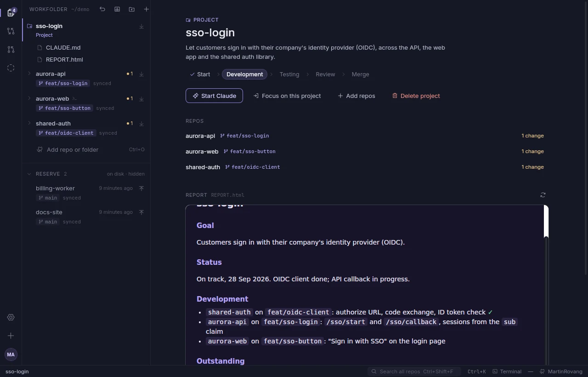Open the workfolder files view in the sidebar
Viewport: 588px width, 377px height.
11,12
